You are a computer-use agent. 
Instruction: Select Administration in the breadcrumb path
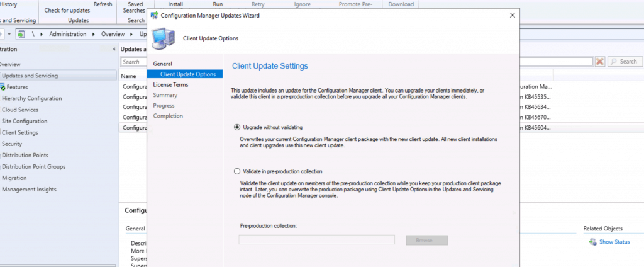[x=68, y=34]
